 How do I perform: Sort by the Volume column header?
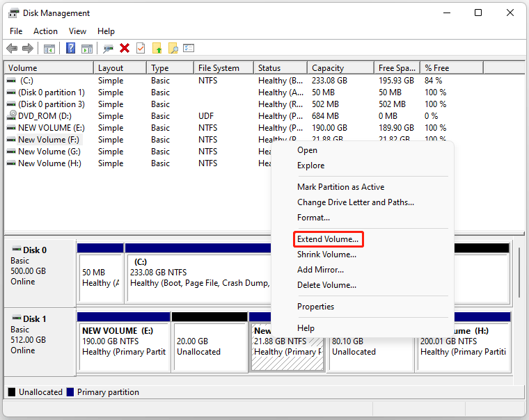(49, 67)
